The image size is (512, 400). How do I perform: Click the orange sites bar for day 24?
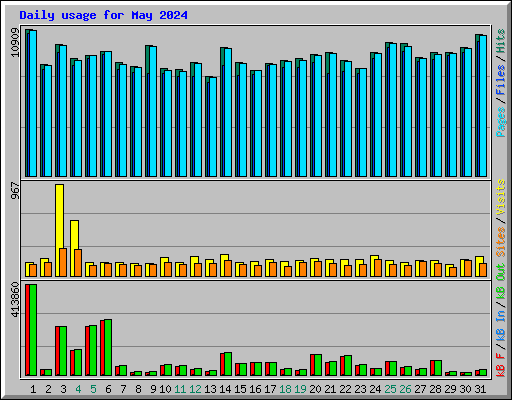tap(378, 268)
